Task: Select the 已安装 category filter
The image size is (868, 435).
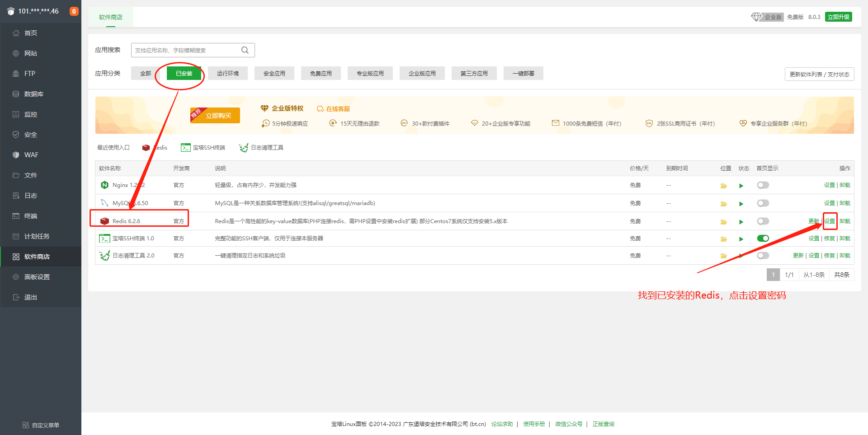Action: click(x=184, y=73)
